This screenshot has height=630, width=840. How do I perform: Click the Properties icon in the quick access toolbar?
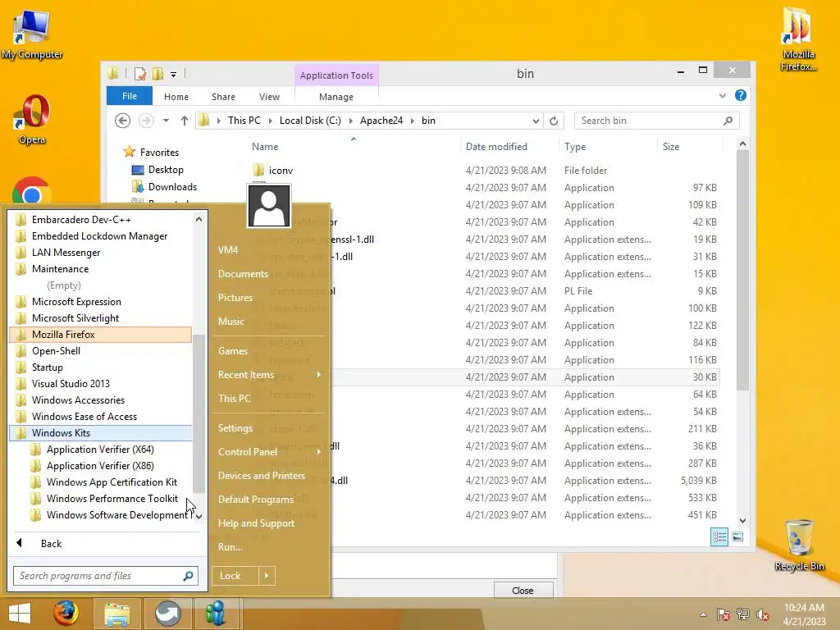(140, 73)
